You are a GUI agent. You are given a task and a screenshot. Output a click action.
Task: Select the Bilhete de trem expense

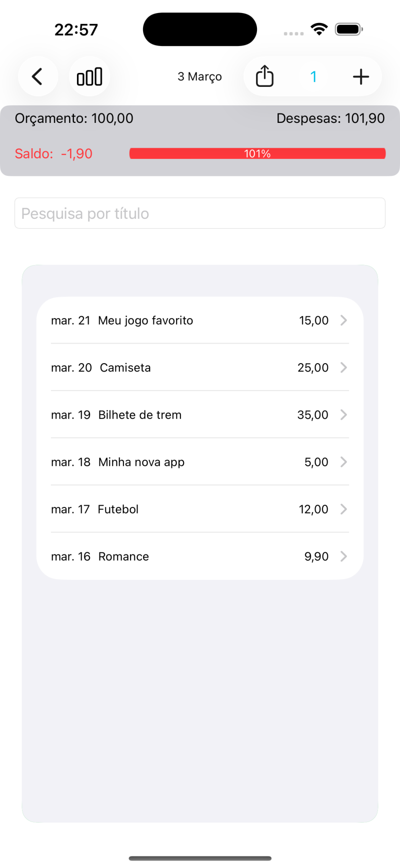pos(140,415)
